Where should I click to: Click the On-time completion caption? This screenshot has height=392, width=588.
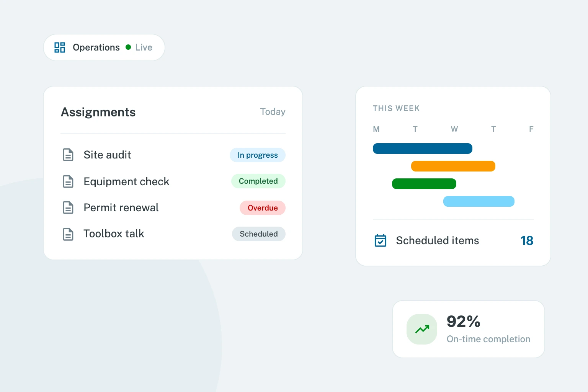click(488, 339)
